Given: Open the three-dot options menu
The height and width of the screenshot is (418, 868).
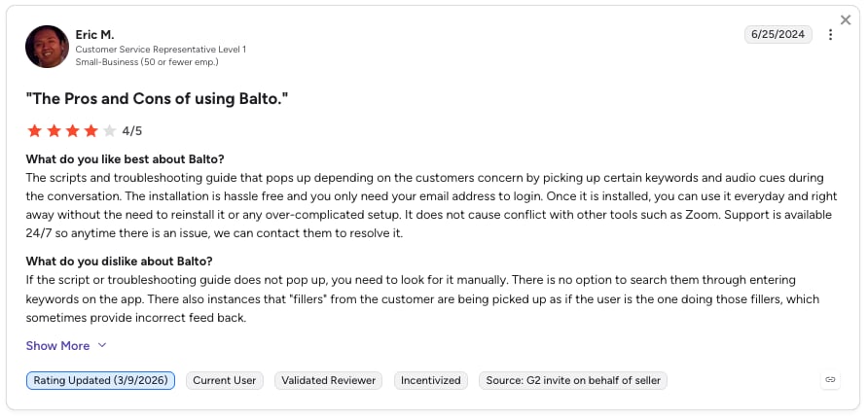Looking at the screenshot, I should pyautogui.click(x=830, y=35).
